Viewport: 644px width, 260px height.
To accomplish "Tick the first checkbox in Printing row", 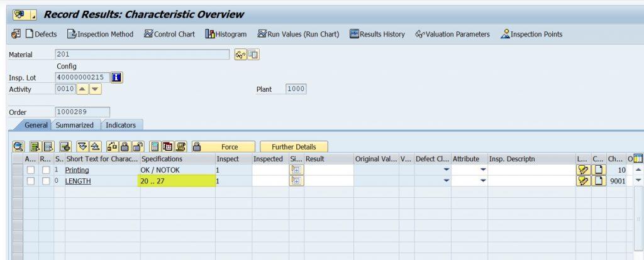I will [x=31, y=170].
